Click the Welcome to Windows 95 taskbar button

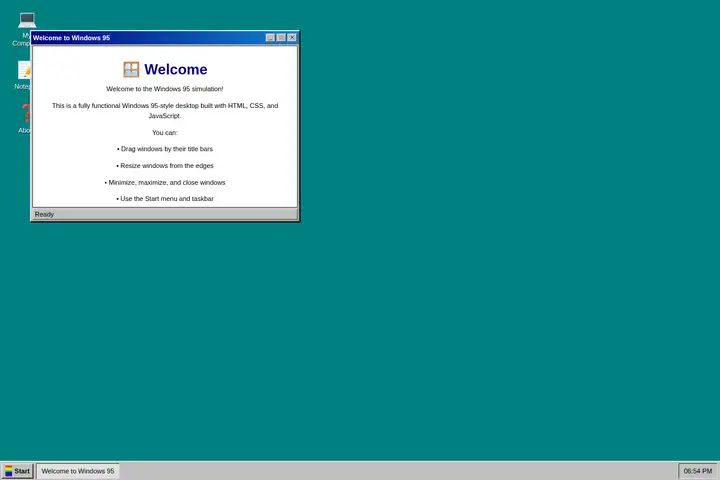(x=78, y=471)
